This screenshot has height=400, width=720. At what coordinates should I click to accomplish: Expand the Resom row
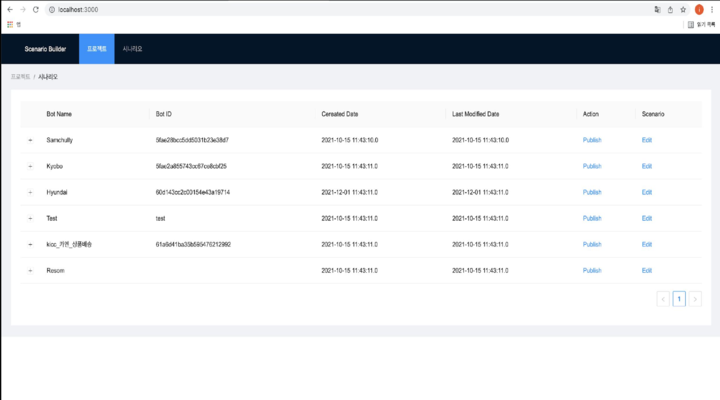[30, 271]
